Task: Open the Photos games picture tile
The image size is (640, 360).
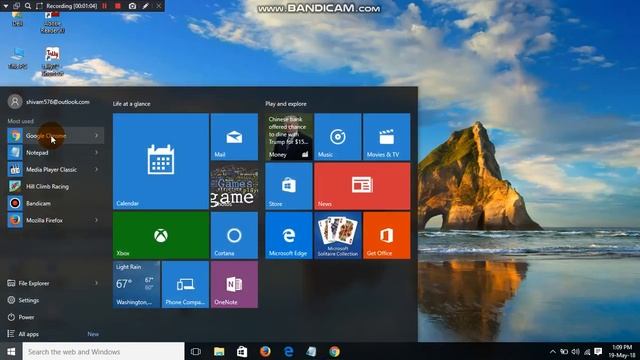Action: [234, 186]
